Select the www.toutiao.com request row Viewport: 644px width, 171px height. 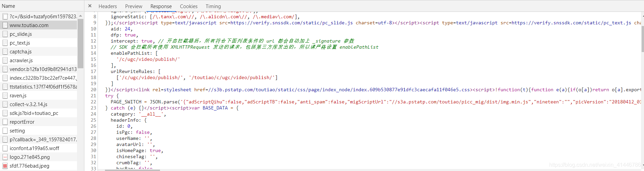pyautogui.click(x=38, y=25)
